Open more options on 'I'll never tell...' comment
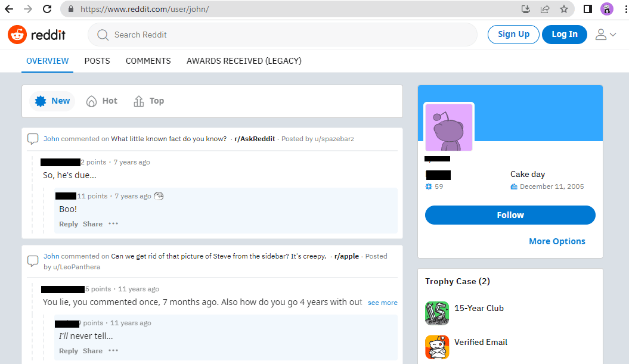The height and width of the screenshot is (364, 629). point(113,350)
